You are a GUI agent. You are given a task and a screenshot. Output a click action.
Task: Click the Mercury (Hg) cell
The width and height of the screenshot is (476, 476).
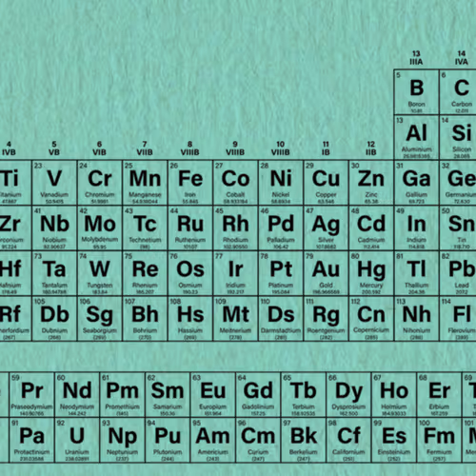tap(371, 273)
